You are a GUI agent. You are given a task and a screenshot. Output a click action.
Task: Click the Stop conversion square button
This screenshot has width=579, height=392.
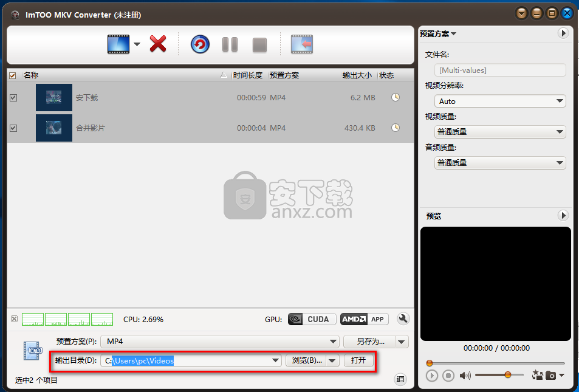[x=259, y=45]
